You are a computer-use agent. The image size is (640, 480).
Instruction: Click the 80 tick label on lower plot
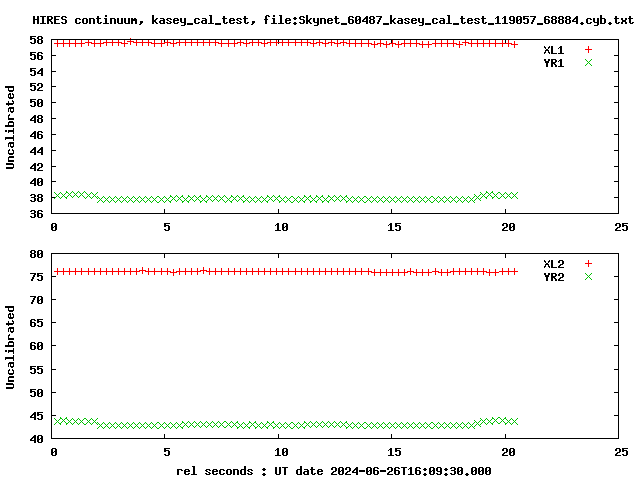36,254
